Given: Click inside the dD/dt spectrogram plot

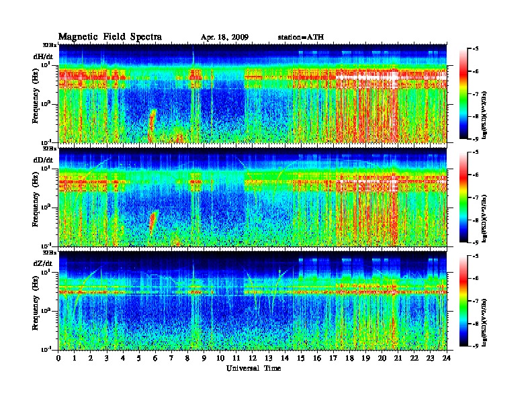Looking at the screenshot, I should point(253,197).
